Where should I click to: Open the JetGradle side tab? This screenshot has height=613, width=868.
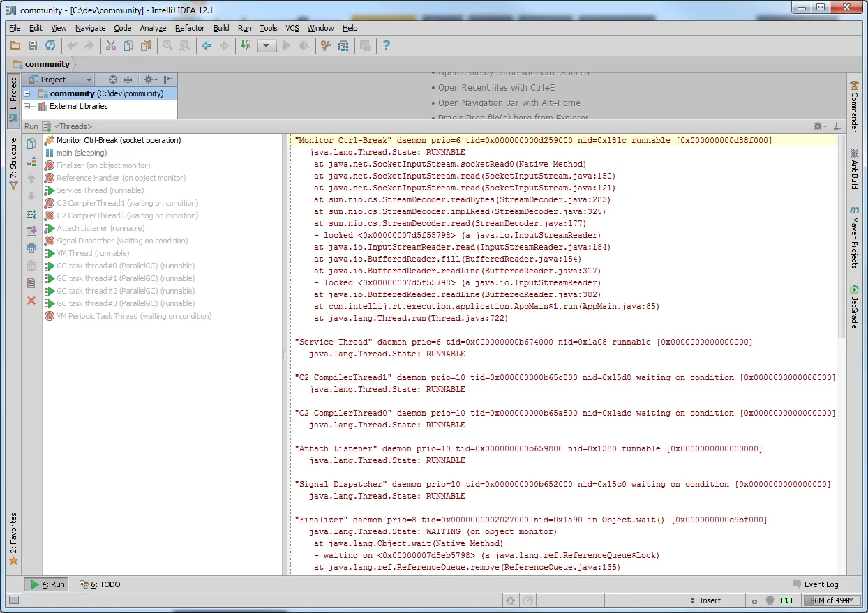pos(854,307)
